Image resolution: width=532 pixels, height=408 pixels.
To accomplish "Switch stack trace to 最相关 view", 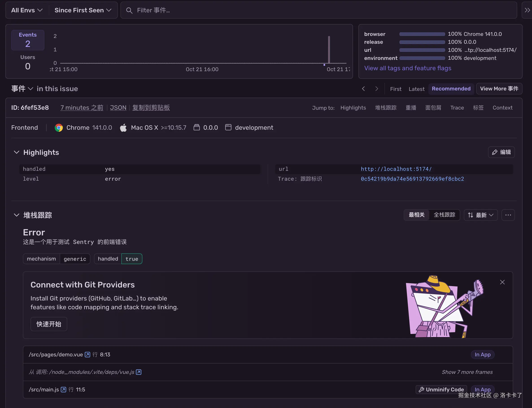I will coord(416,215).
